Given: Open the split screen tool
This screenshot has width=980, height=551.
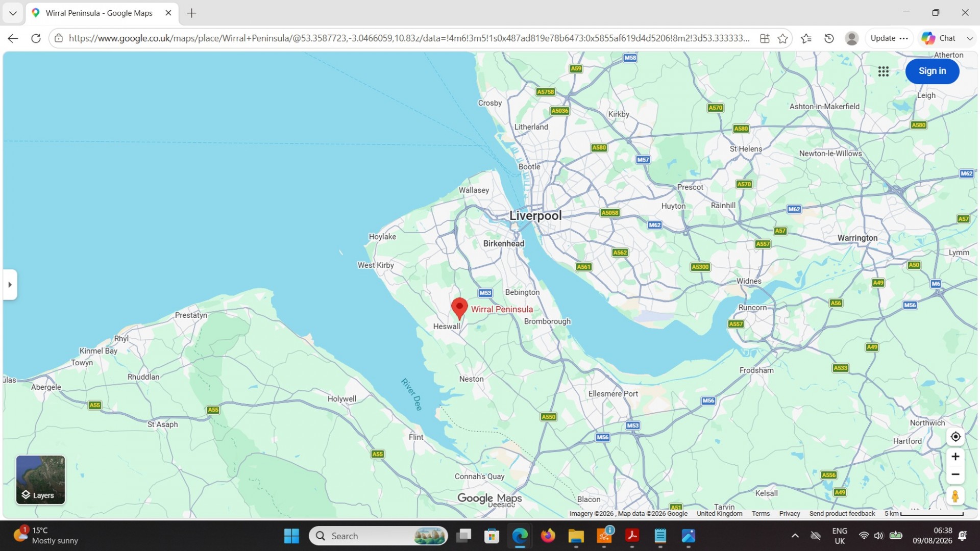Looking at the screenshot, I should pyautogui.click(x=765, y=38).
